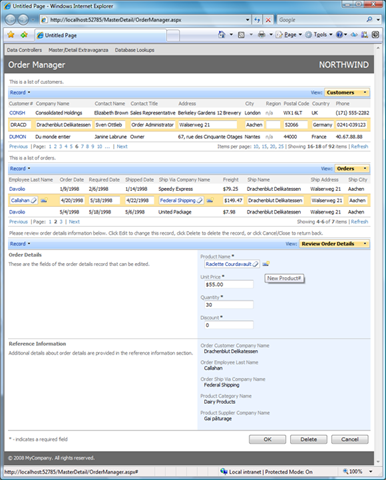Click Next in customers pager
The height and width of the screenshot is (480, 386).
(122, 146)
